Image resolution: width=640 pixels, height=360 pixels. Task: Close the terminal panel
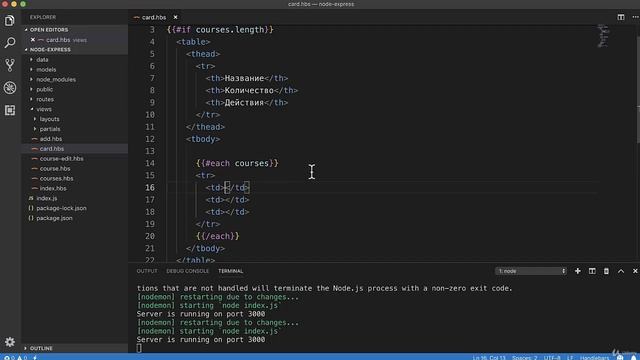coord(635,271)
